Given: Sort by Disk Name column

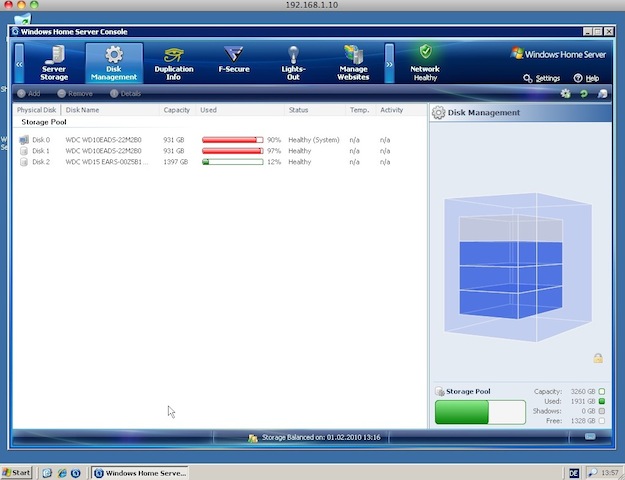Looking at the screenshot, I should coord(110,110).
